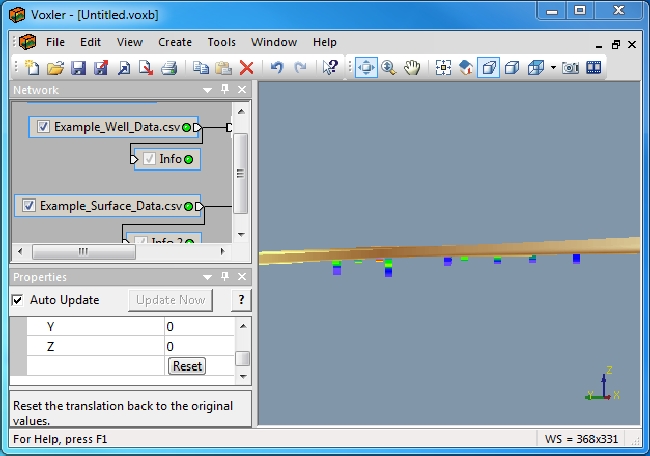
Task: Select the Trackball rotate tool
Action: [366, 68]
